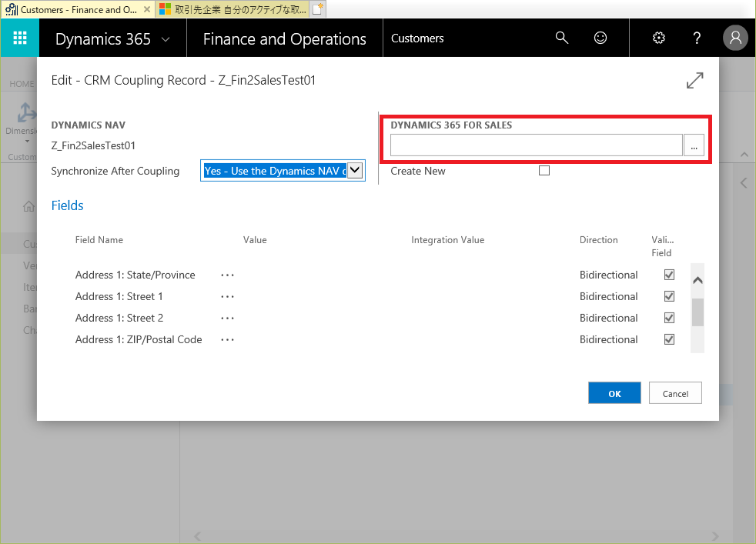Click the Value column header
756x544 pixels.
point(255,240)
